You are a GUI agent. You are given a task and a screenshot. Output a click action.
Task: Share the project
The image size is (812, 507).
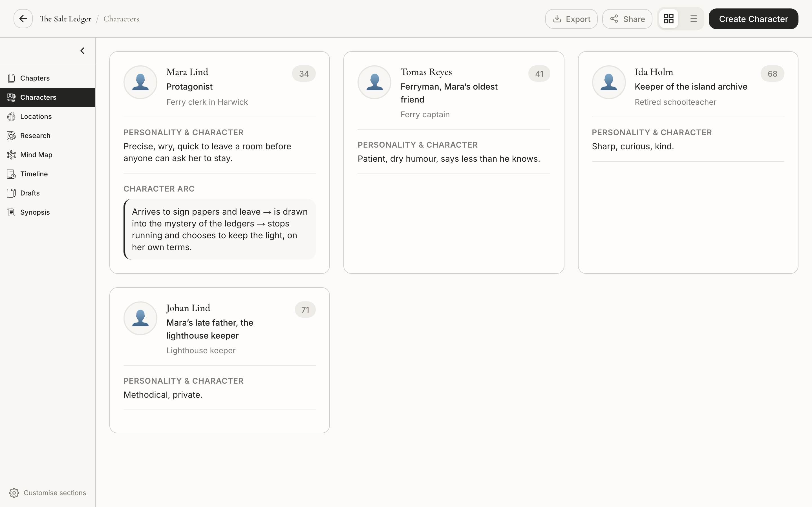627,19
